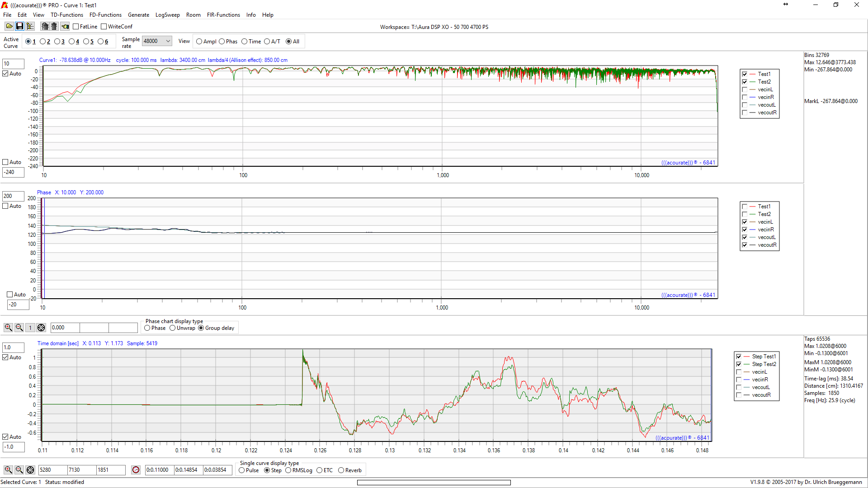
Task: Enable the FatLine checkbox
Action: pos(76,27)
